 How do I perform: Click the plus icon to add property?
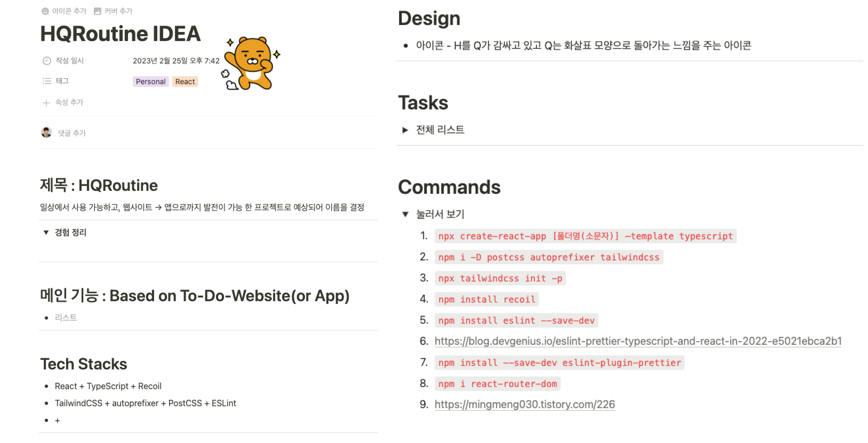(46, 102)
